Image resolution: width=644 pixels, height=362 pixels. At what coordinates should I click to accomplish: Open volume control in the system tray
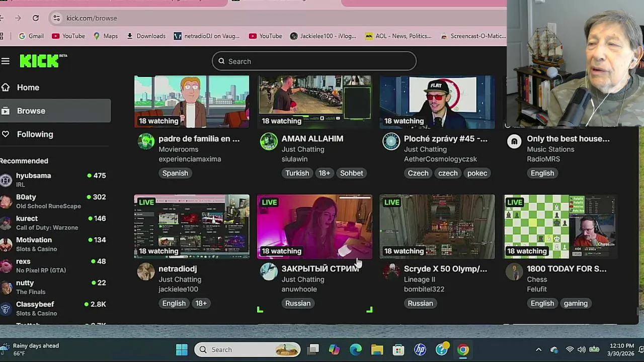tap(582, 349)
